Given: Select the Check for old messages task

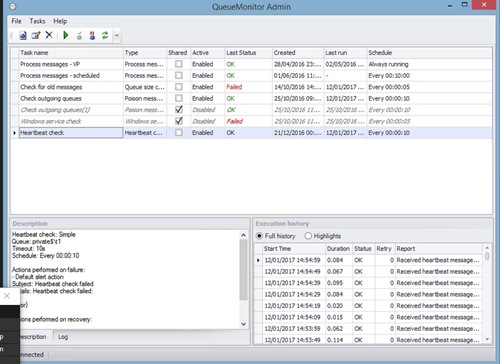Looking at the screenshot, I should click(x=251, y=87).
